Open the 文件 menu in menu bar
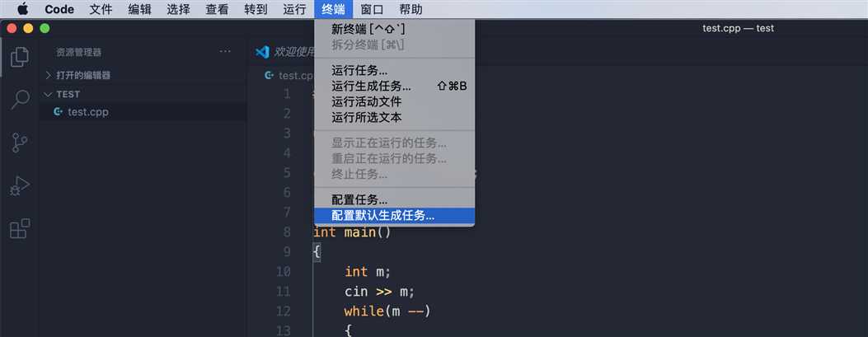This screenshot has height=337, width=868. coord(101,9)
